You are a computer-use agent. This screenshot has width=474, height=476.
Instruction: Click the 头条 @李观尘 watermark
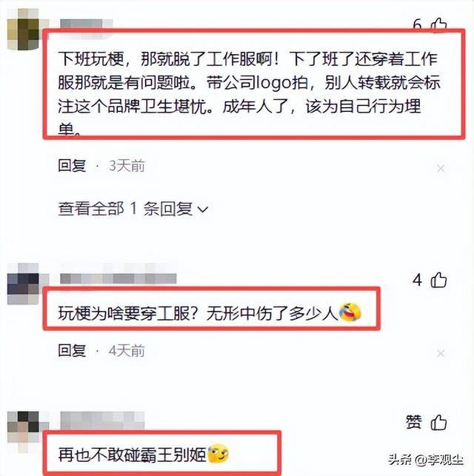tap(426, 460)
